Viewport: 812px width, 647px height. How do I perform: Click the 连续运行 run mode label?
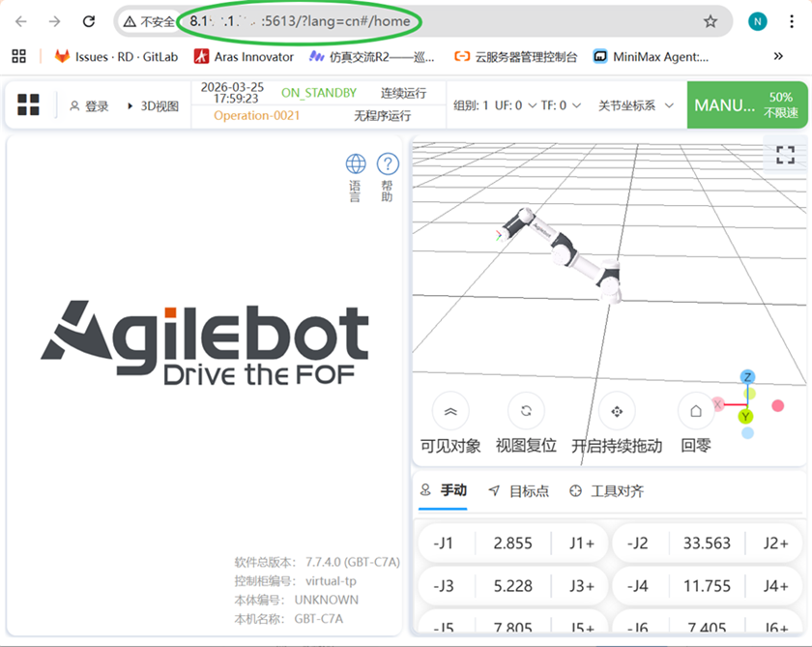[x=404, y=93]
